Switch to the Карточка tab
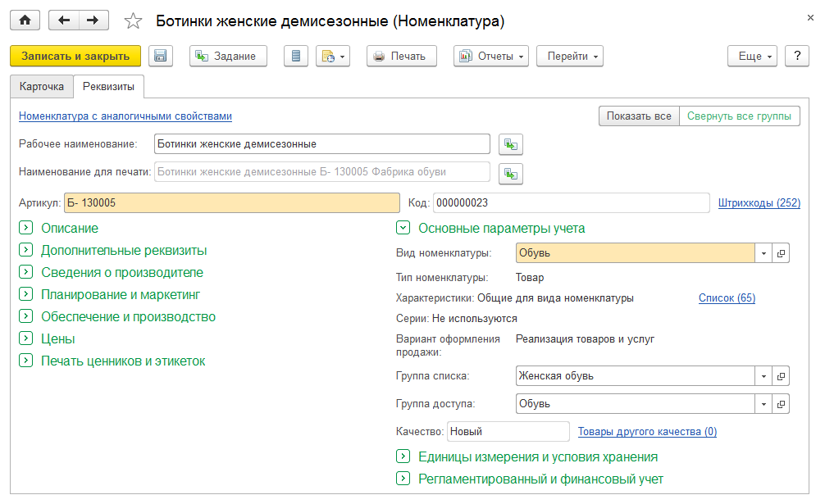 pyautogui.click(x=41, y=86)
